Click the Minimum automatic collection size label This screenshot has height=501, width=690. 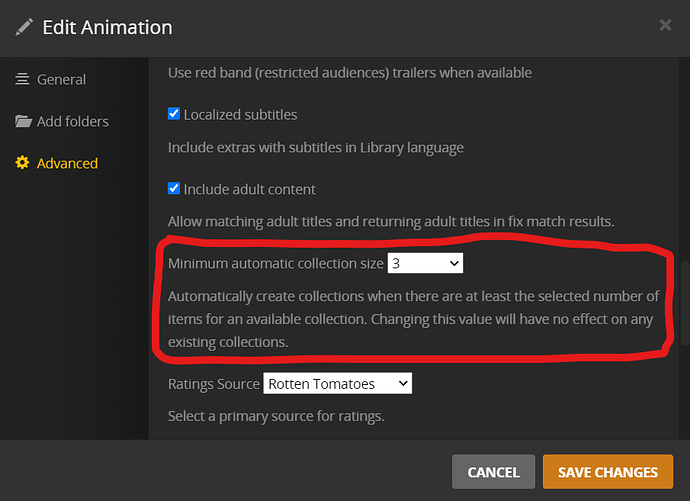(x=275, y=264)
